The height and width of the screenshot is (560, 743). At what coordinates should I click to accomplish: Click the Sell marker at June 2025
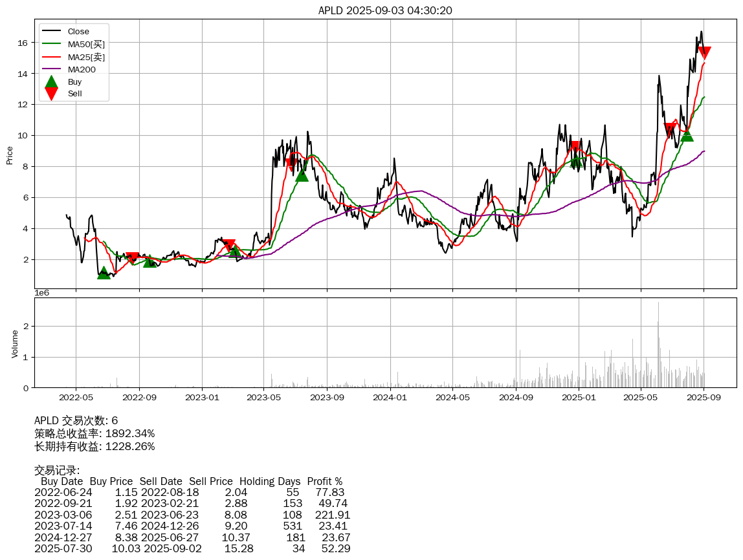click(670, 130)
